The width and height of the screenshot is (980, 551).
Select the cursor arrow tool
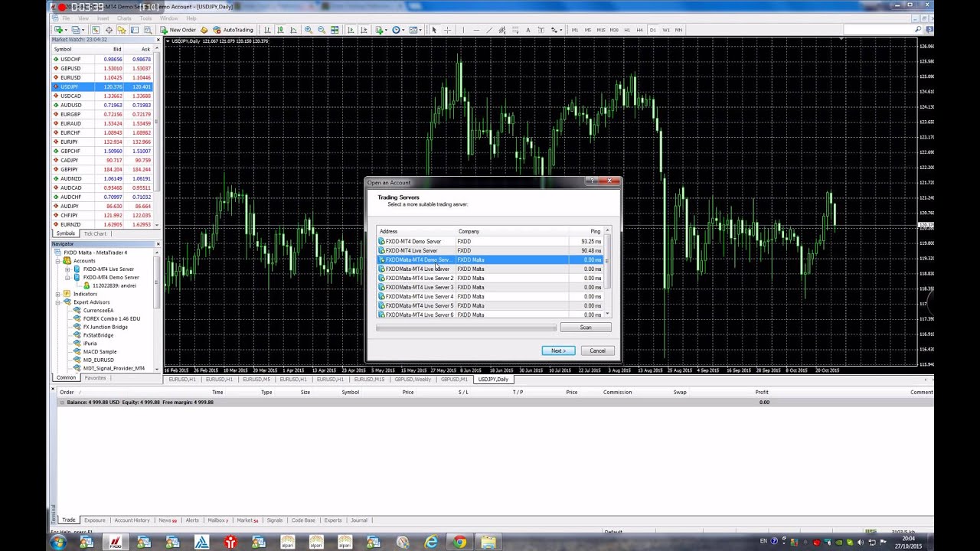click(x=434, y=30)
